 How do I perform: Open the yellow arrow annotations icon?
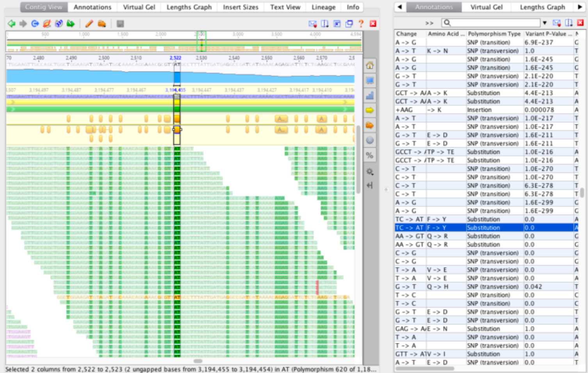pos(370,111)
